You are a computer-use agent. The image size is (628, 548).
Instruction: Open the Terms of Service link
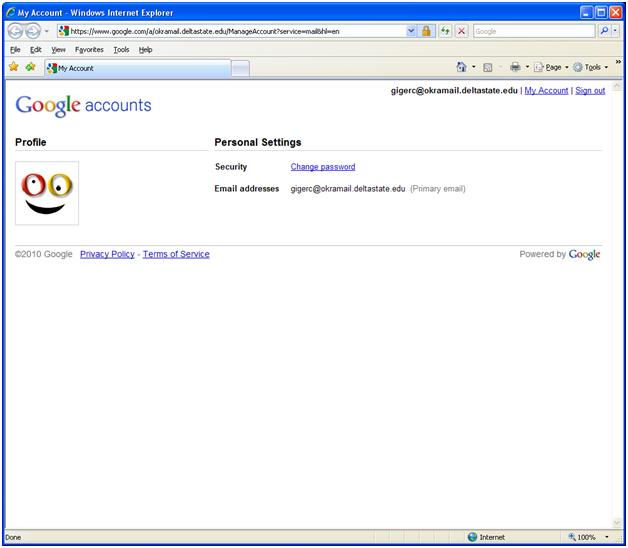176,254
